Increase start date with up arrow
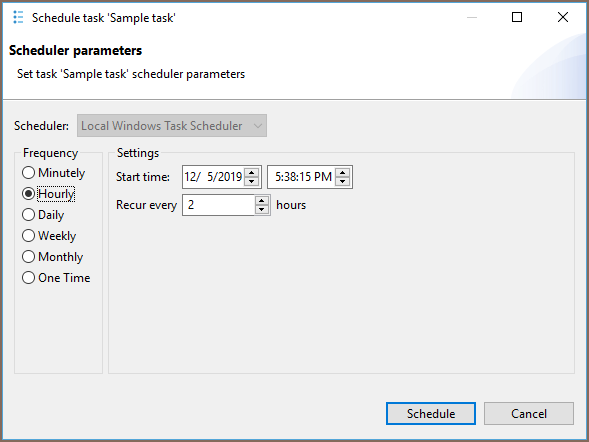The height and width of the screenshot is (442, 589). click(251, 172)
